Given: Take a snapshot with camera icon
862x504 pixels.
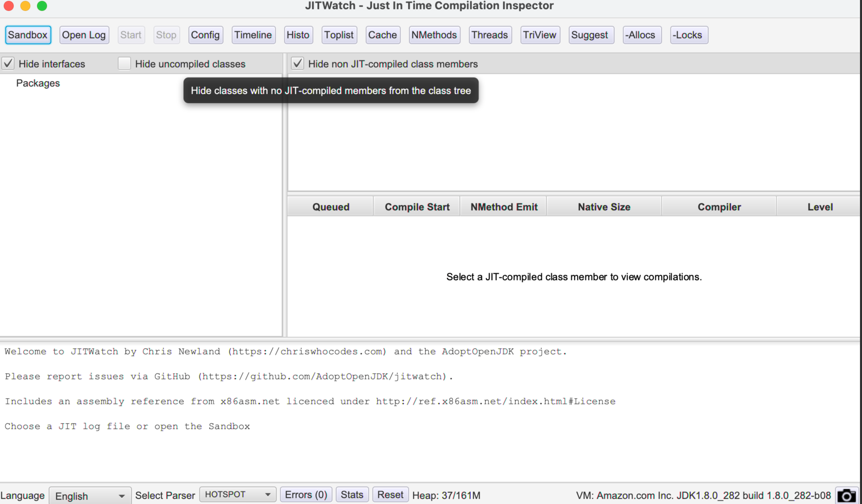Looking at the screenshot, I should (x=847, y=496).
